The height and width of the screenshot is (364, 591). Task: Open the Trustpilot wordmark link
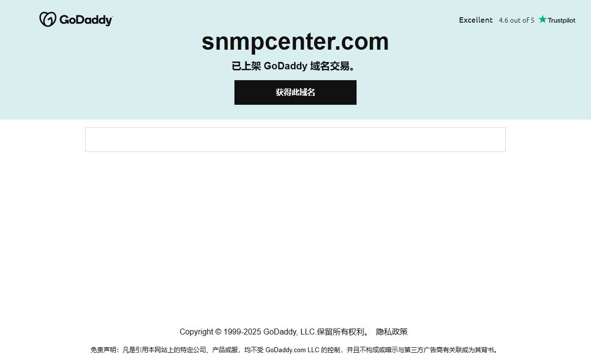(x=561, y=20)
